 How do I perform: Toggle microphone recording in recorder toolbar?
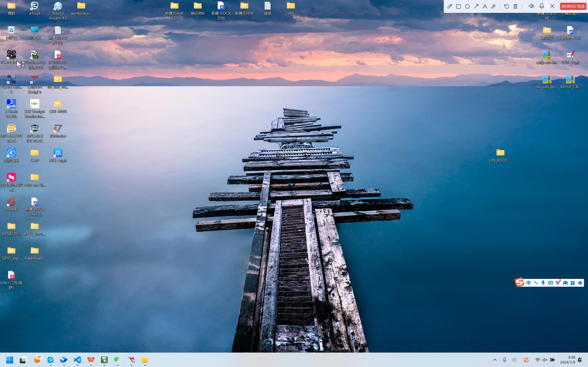click(542, 7)
